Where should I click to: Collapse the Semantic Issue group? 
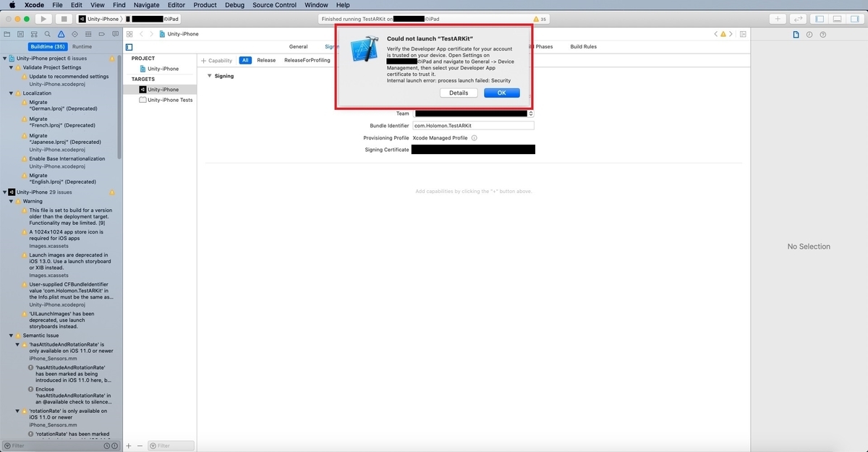(x=12, y=336)
